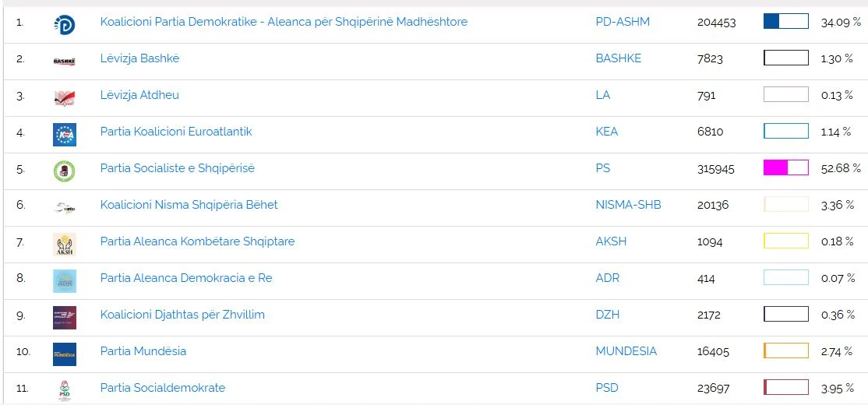Click the Lëvizja Atdheu party logo
Viewport: 868px width, 405px height.
pos(64,97)
